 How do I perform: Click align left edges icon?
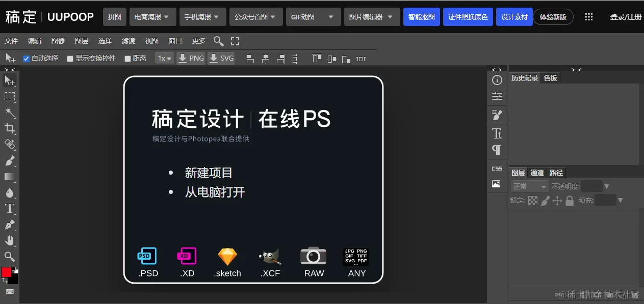pyautogui.click(x=250, y=59)
